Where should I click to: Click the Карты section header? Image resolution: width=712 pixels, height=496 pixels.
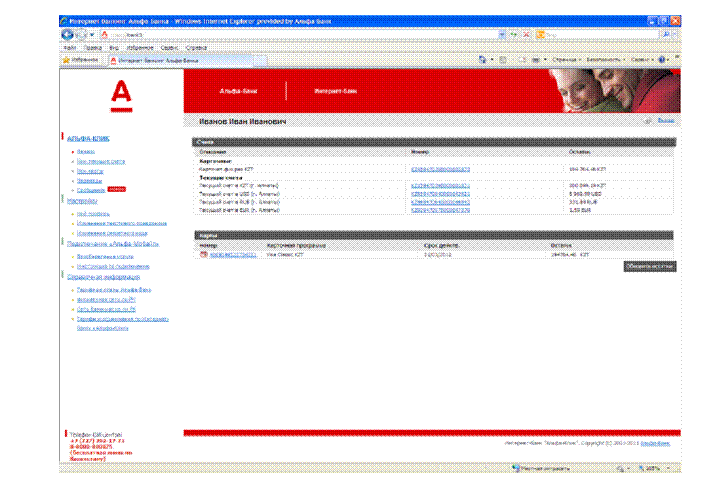(x=434, y=235)
